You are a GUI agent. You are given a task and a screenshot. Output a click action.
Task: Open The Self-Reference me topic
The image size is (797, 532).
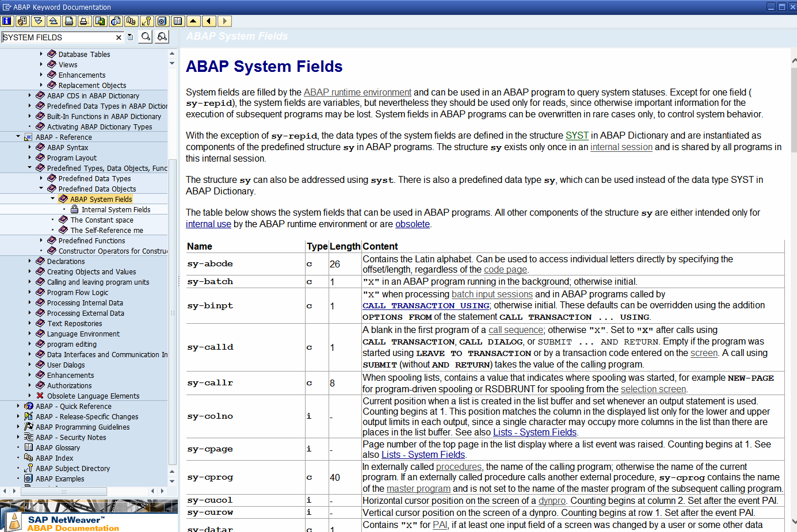tap(106, 230)
